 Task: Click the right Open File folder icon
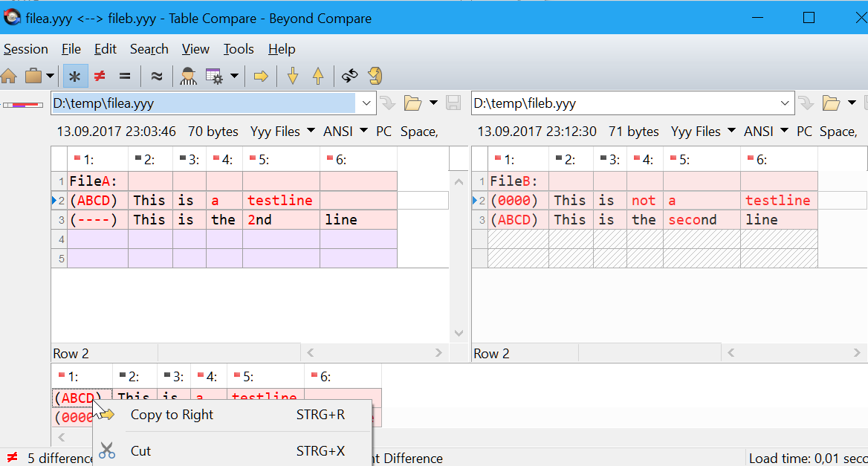831,103
